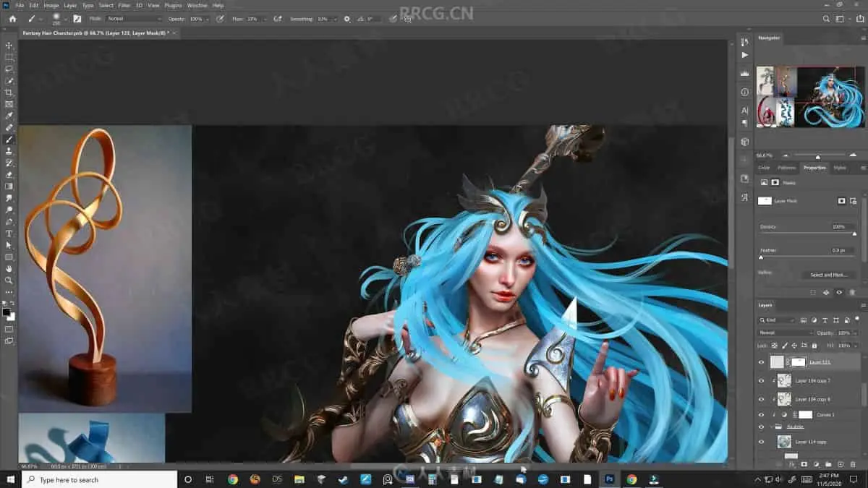
Task: Open the Filter menu
Action: [124, 5]
